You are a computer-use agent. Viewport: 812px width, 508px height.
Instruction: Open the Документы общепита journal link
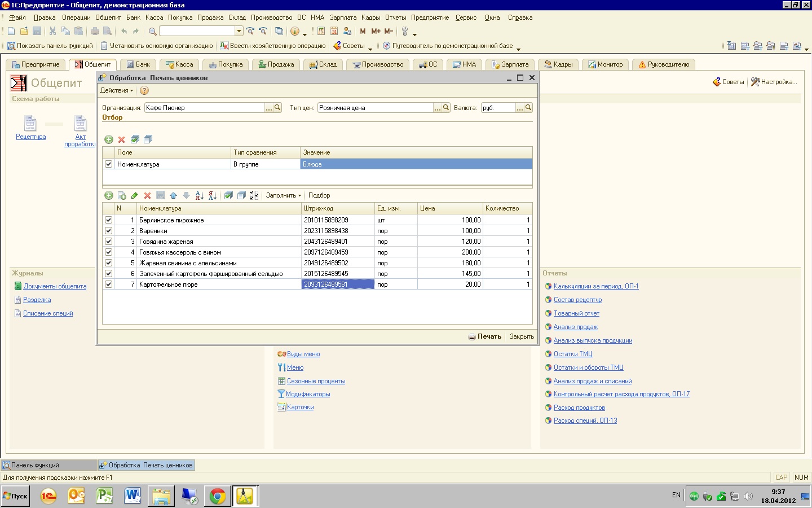tap(55, 286)
